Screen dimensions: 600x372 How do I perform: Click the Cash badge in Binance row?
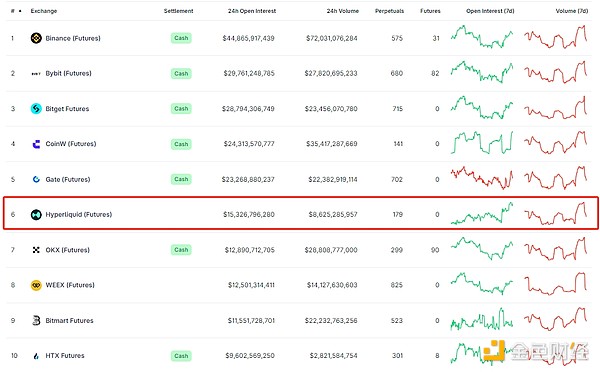(181, 38)
